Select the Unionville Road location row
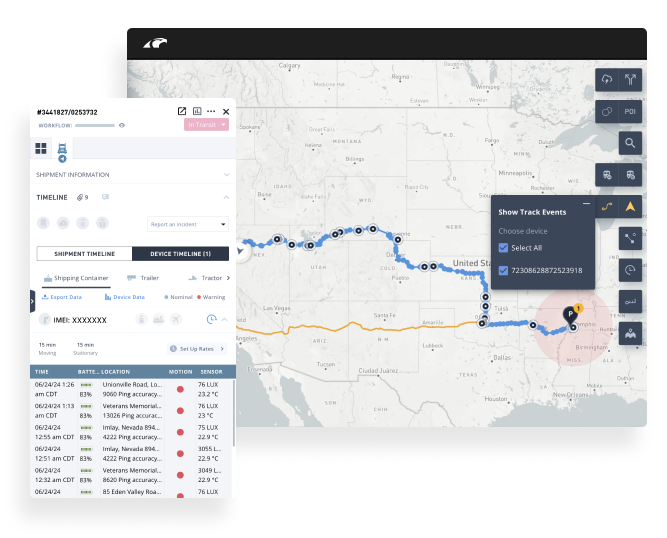The image size is (667, 538). (x=131, y=389)
